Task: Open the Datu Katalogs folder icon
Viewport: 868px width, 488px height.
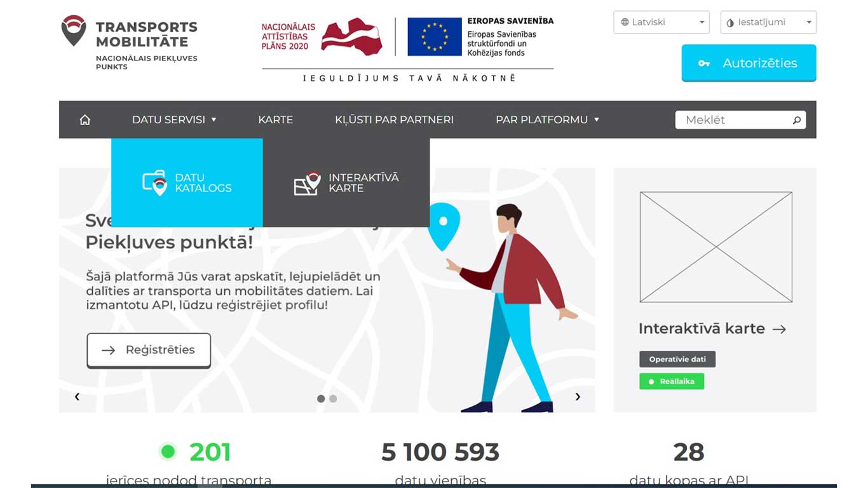Action: [155, 183]
